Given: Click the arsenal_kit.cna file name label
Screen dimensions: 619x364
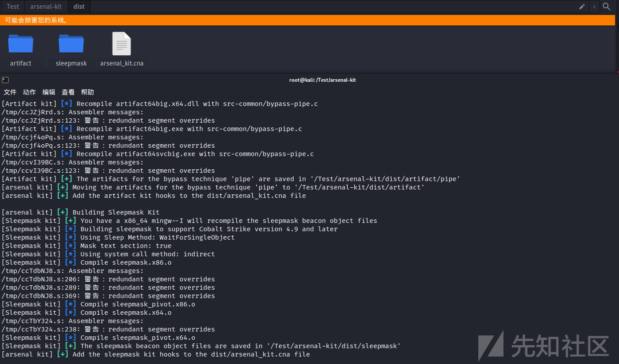Looking at the screenshot, I should (x=122, y=63).
